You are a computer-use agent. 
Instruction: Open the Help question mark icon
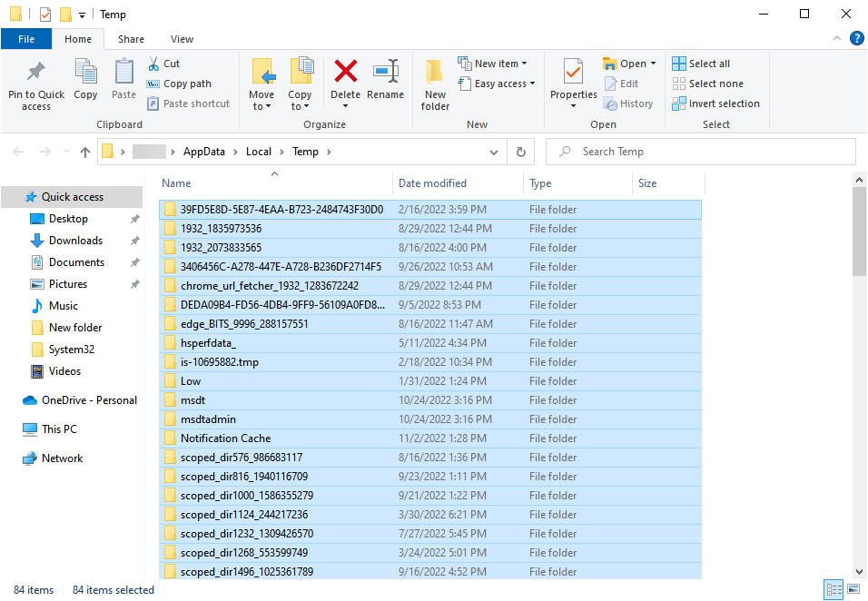pyautogui.click(x=856, y=38)
